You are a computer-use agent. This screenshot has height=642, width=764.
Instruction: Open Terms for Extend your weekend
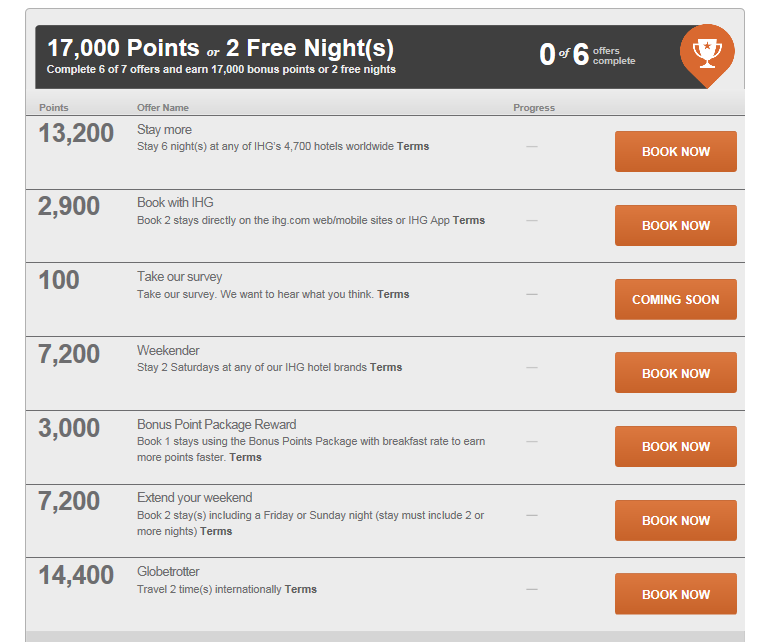pyautogui.click(x=216, y=531)
